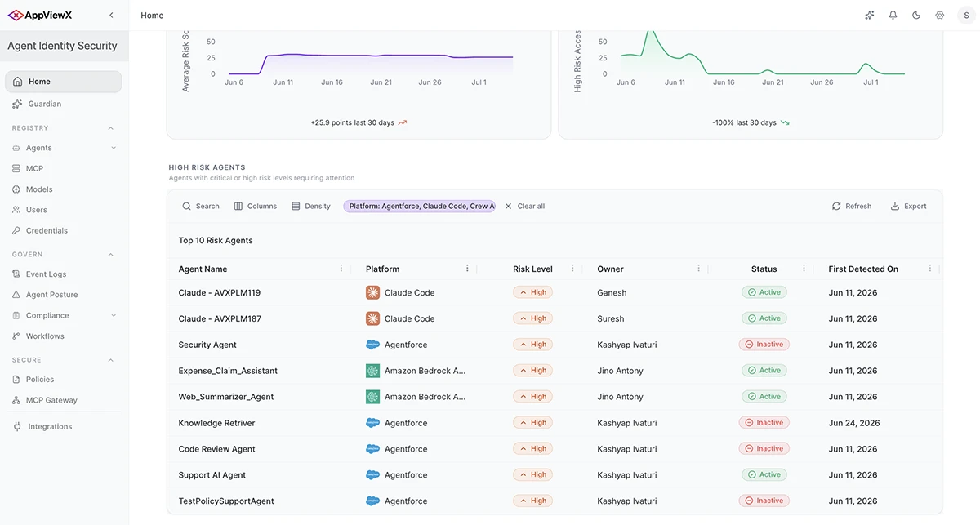Expand the Compliance submenu chevron
The height and width of the screenshot is (525, 980).
pyautogui.click(x=114, y=315)
